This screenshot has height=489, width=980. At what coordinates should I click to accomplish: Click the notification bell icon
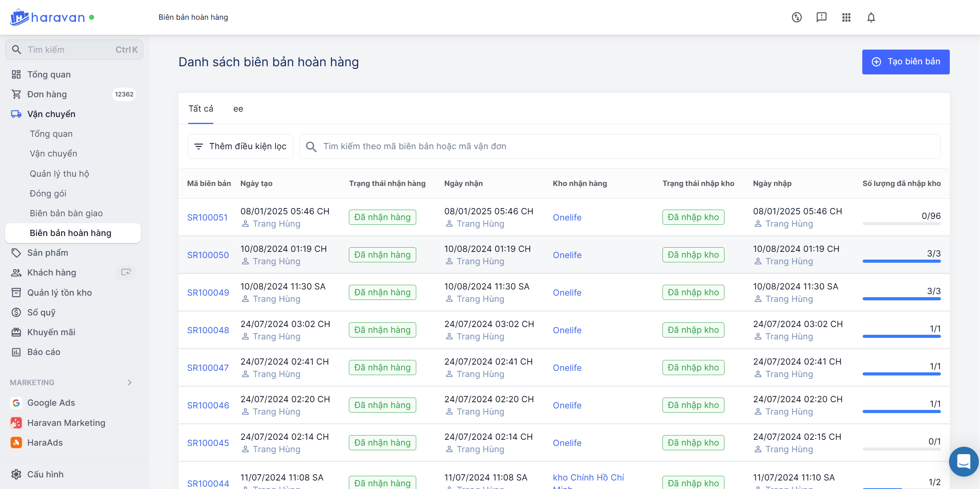tap(871, 17)
